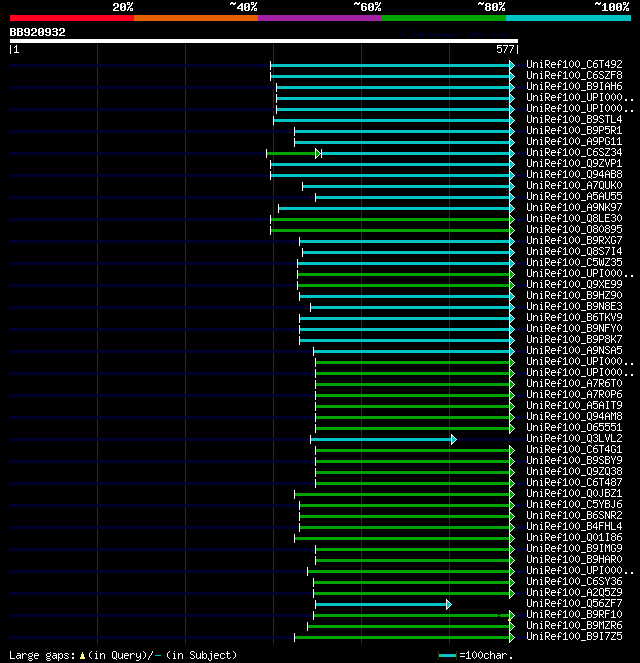
Task: Open hit UniRef100_B9IMG9
Action: pos(574,548)
